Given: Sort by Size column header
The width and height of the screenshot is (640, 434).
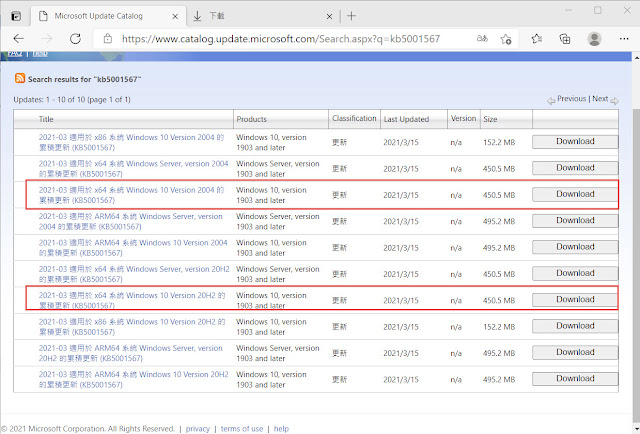Looking at the screenshot, I should click(x=490, y=119).
